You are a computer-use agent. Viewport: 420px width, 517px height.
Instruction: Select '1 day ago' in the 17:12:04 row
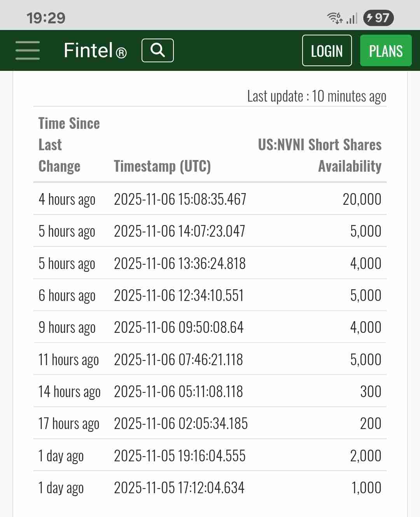click(x=61, y=488)
